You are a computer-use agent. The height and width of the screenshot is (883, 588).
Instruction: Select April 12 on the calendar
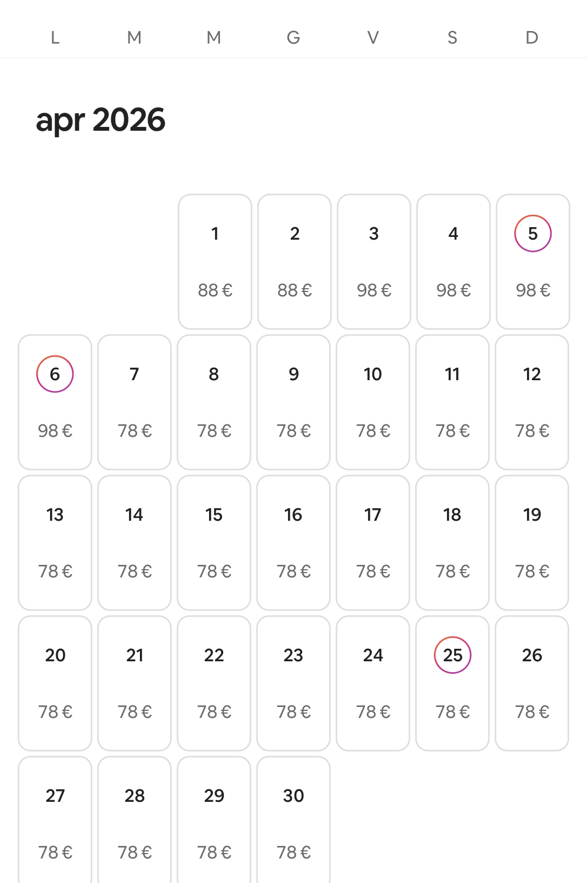(x=532, y=401)
